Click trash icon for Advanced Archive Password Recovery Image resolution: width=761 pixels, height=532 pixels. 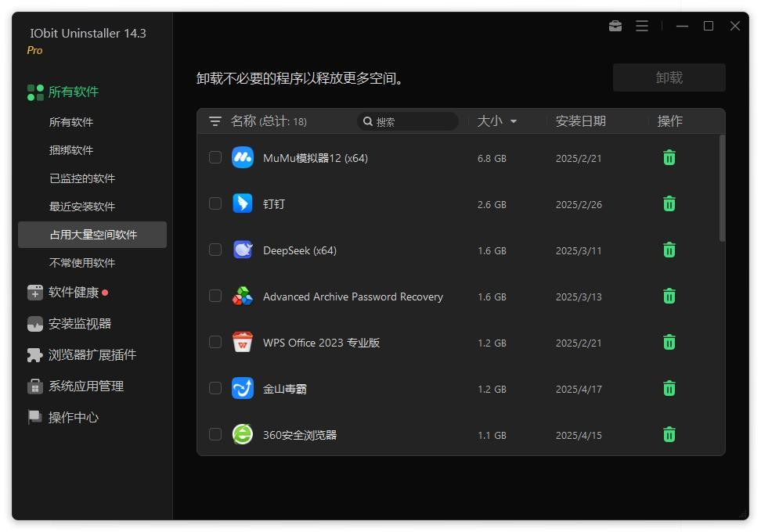click(669, 296)
